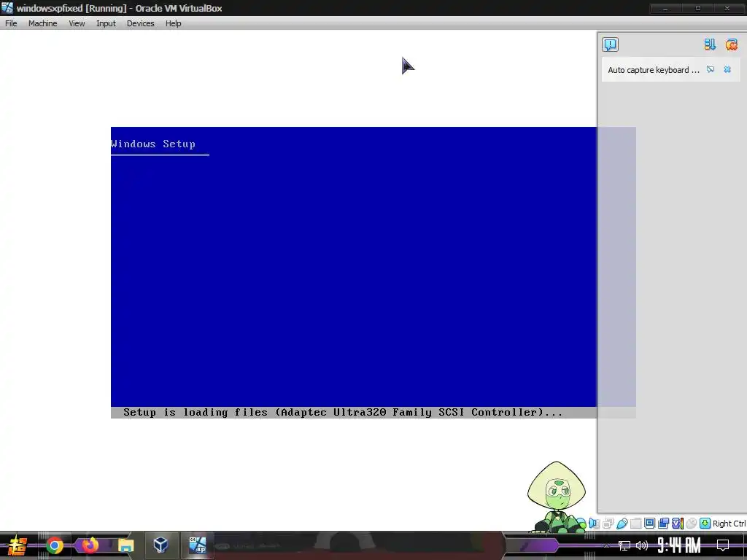Click the network icon in system tray

click(x=624, y=545)
